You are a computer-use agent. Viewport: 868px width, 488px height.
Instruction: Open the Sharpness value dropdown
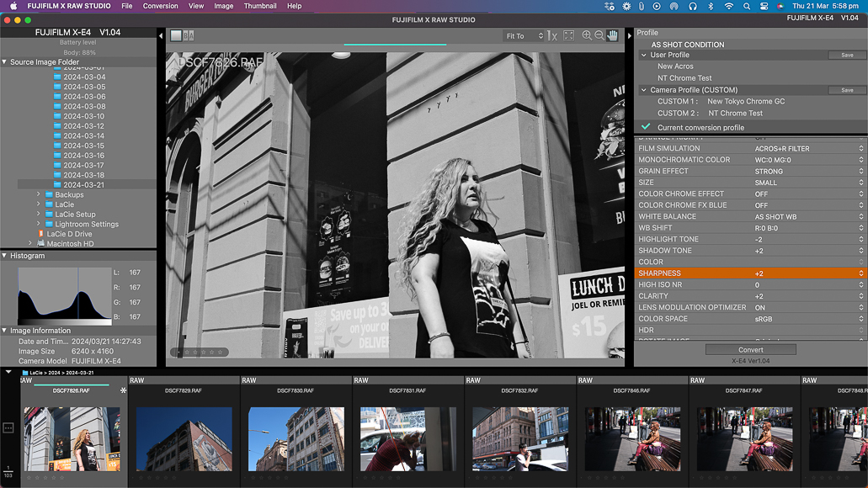[808, 273]
